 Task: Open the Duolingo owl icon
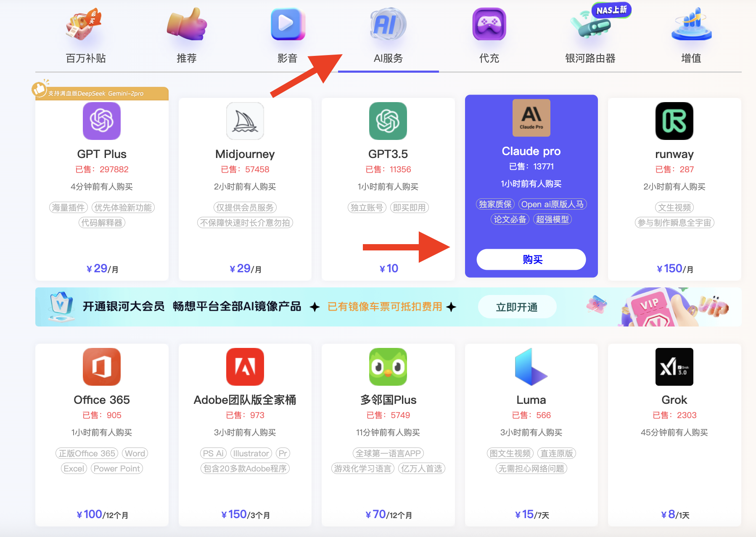click(x=388, y=367)
